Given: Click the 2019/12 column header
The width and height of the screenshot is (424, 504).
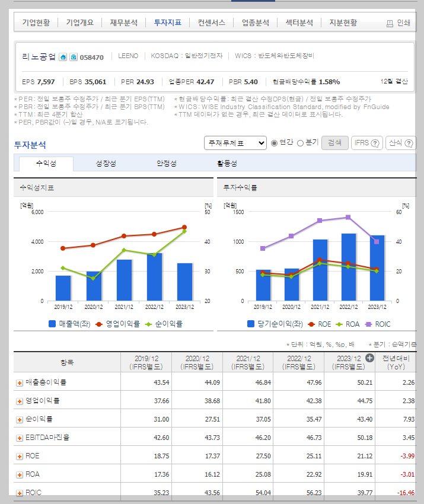Looking at the screenshot, I should [146, 362].
